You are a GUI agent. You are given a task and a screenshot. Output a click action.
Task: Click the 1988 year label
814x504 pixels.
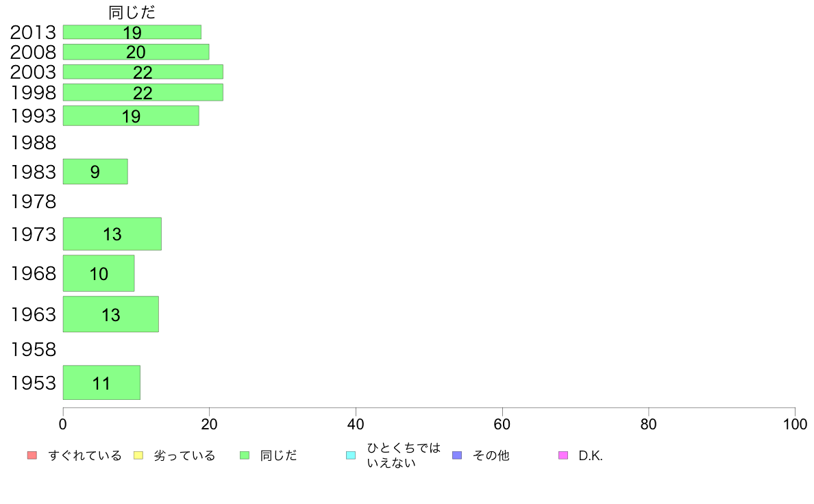tap(33, 142)
